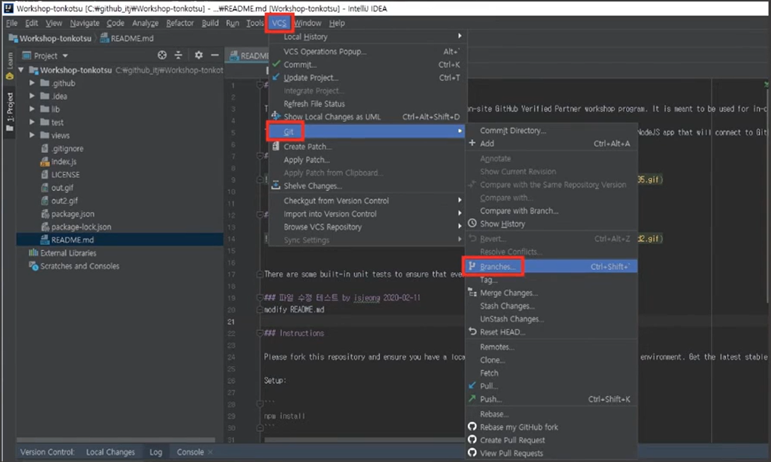The image size is (771, 462).
Task: Switch to Console tab
Action: 190,452
